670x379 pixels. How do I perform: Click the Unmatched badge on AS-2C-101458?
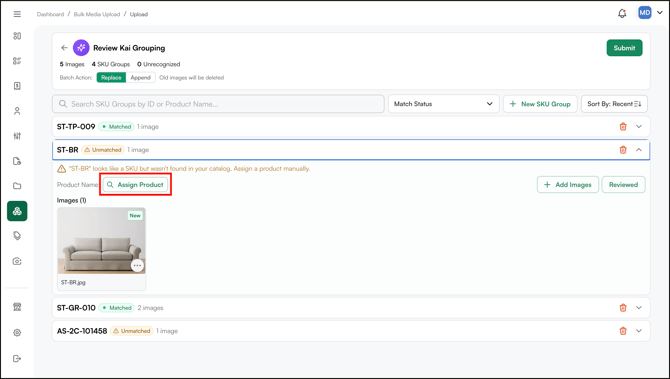[x=132, y=331]
